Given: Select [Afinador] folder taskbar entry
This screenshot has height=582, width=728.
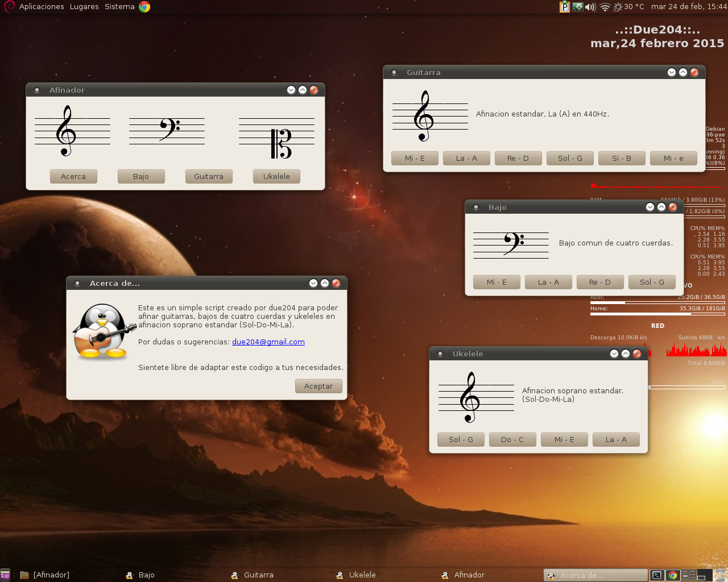Looking at the screenshot, I should click(x=69, y=575).
